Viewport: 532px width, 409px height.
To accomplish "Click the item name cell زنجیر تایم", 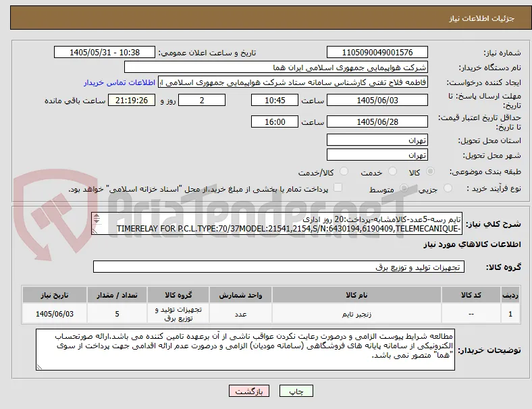I will pyautogui.click(x=356, y=314).
